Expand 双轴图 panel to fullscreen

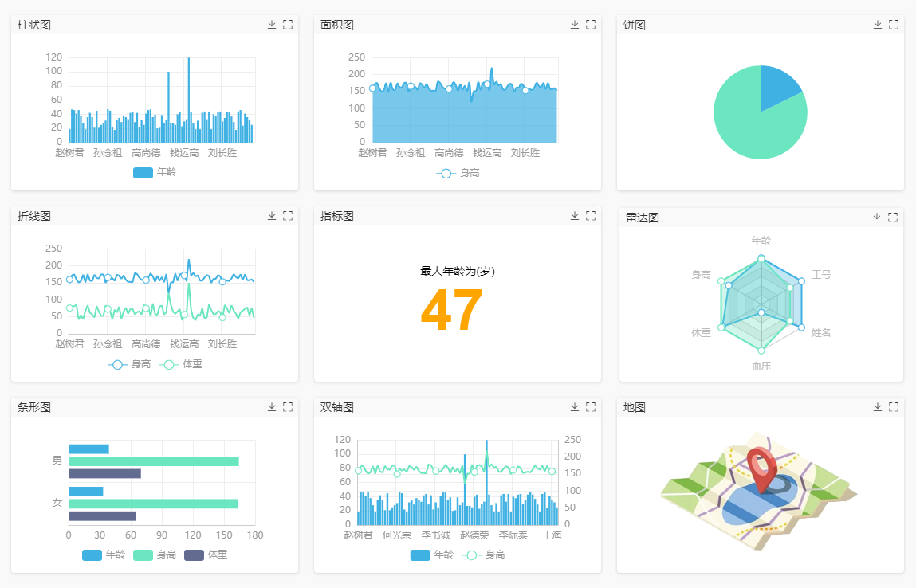pos(591,407)
